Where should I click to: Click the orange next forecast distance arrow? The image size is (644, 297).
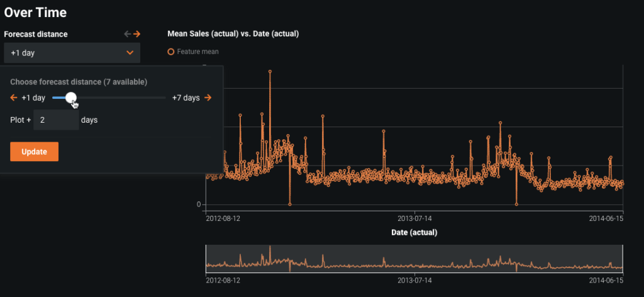click(x=136, y=34)
